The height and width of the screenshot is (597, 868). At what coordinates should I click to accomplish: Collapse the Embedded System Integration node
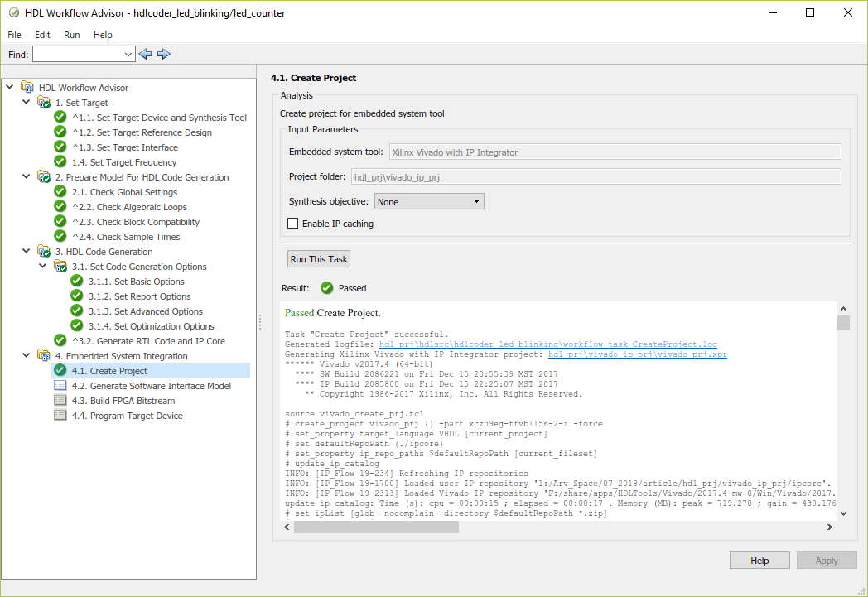click(27, 356)
